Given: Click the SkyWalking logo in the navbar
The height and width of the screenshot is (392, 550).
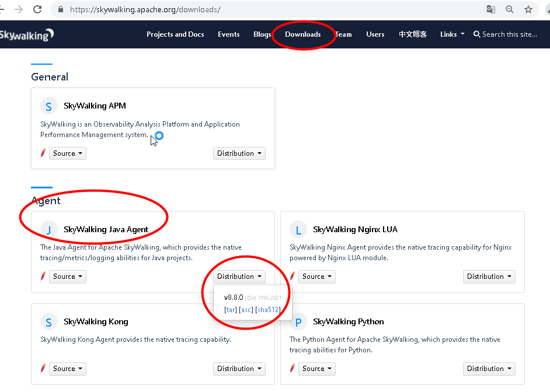Looking at the screenshot, I should tap(27, 34).
